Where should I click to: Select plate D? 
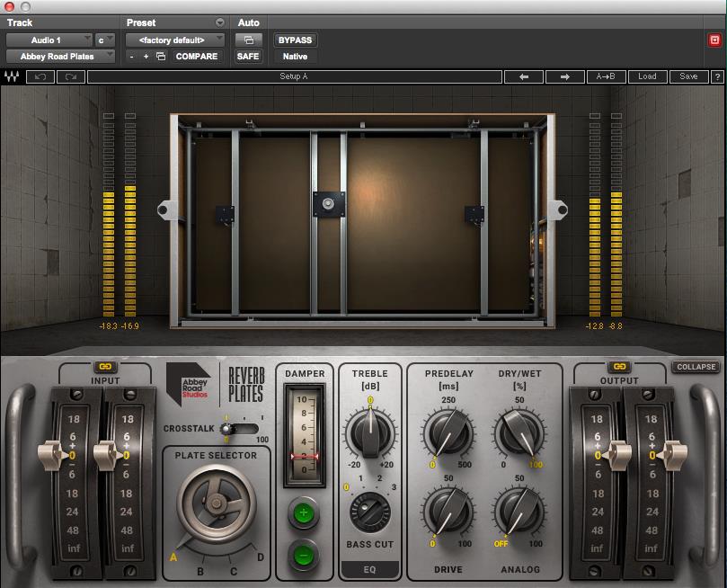260,557
